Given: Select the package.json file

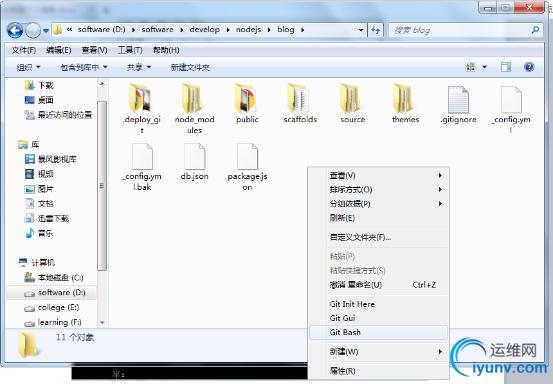Looking at the screenshot, I should coord(247,166).
